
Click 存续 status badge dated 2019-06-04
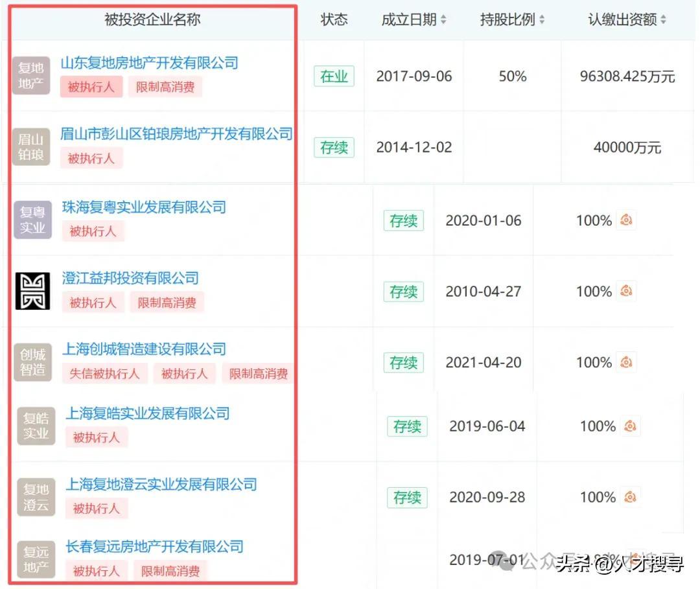[x=407, y=426]
